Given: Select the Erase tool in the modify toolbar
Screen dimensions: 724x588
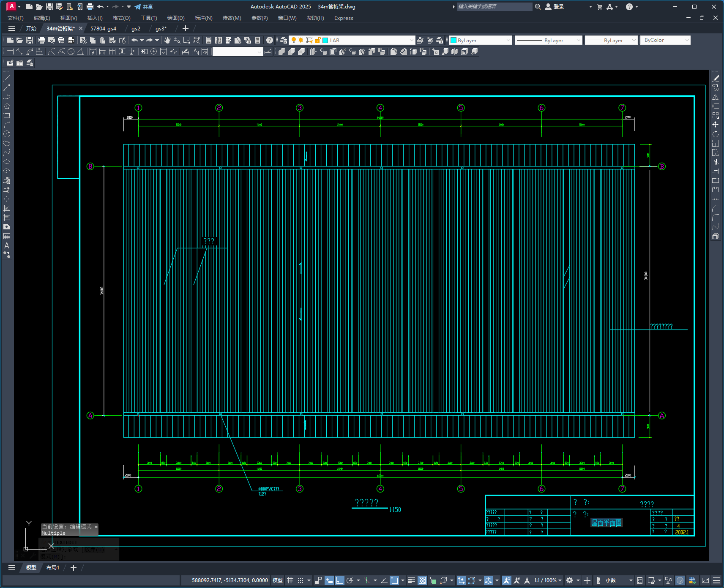Looking at the screenshot, I should (716, 78).
